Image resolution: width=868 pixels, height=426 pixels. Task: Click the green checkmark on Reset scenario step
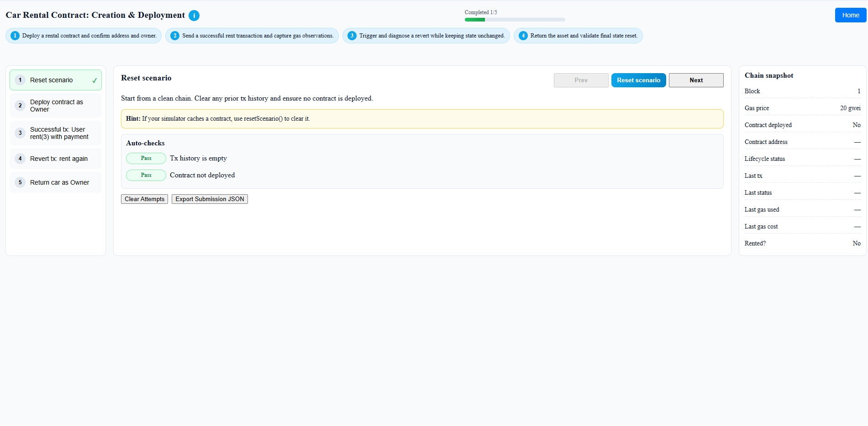click(x=95, y=80)
